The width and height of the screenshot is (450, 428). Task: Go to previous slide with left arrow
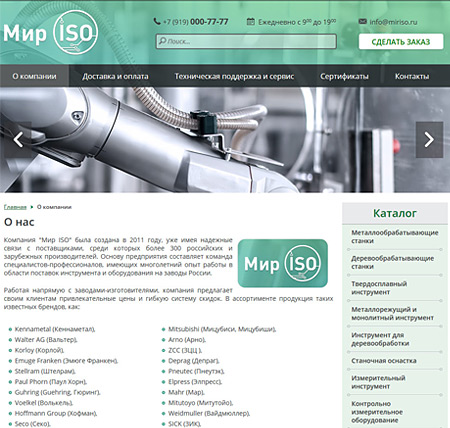pos(18,140)
